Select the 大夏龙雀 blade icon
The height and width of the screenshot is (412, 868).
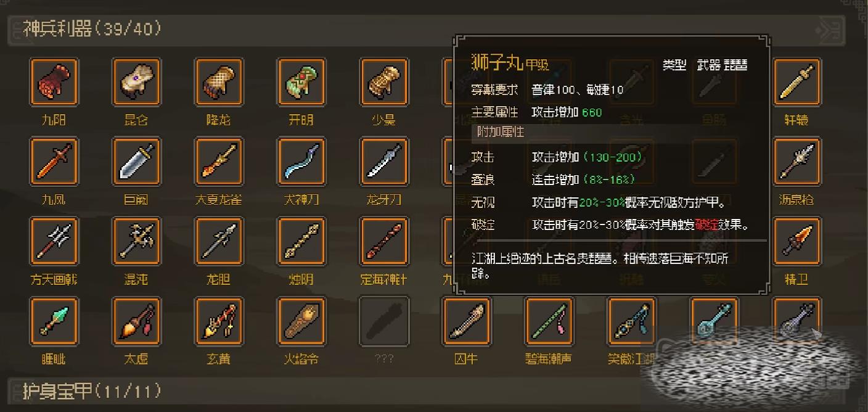tap(219, 162)
